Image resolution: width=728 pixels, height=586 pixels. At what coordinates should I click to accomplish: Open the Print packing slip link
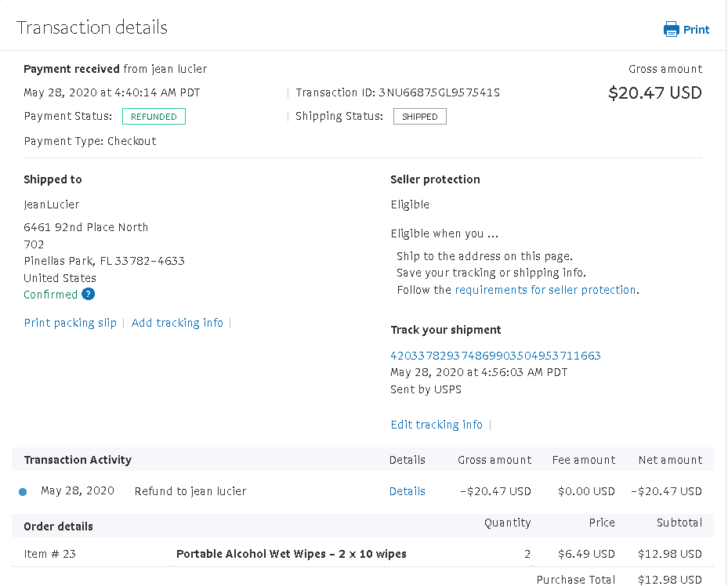click(x=70, y=323)
